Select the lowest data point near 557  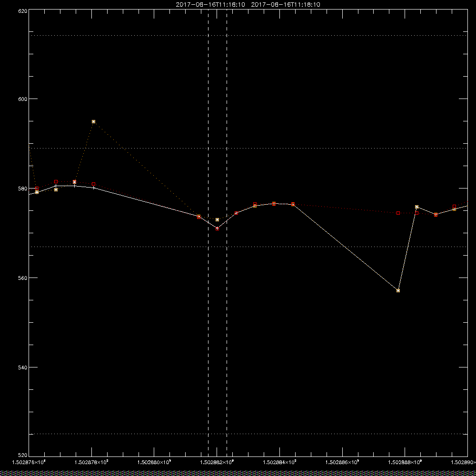(398, 290)
